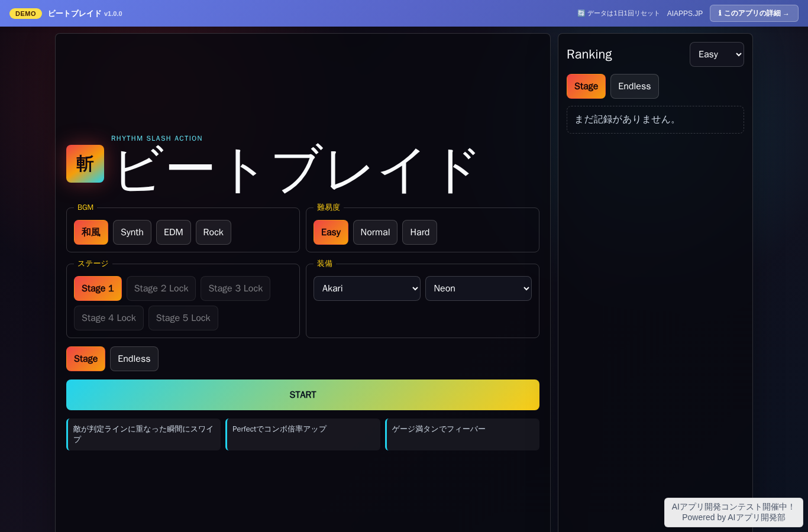This screenshot has width=808, height=532.
Task: Click the 難易度 group label
Action: tap(328, 207)
